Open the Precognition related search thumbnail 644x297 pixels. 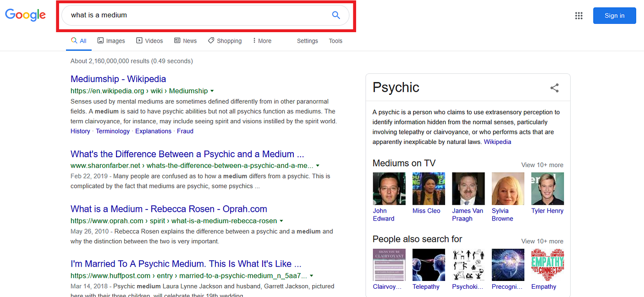(508, 264)
